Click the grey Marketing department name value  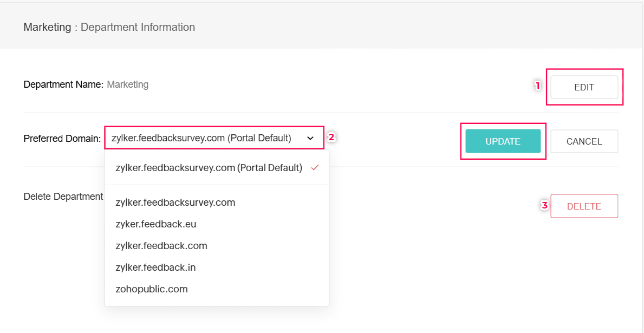(x=127, y=84)
